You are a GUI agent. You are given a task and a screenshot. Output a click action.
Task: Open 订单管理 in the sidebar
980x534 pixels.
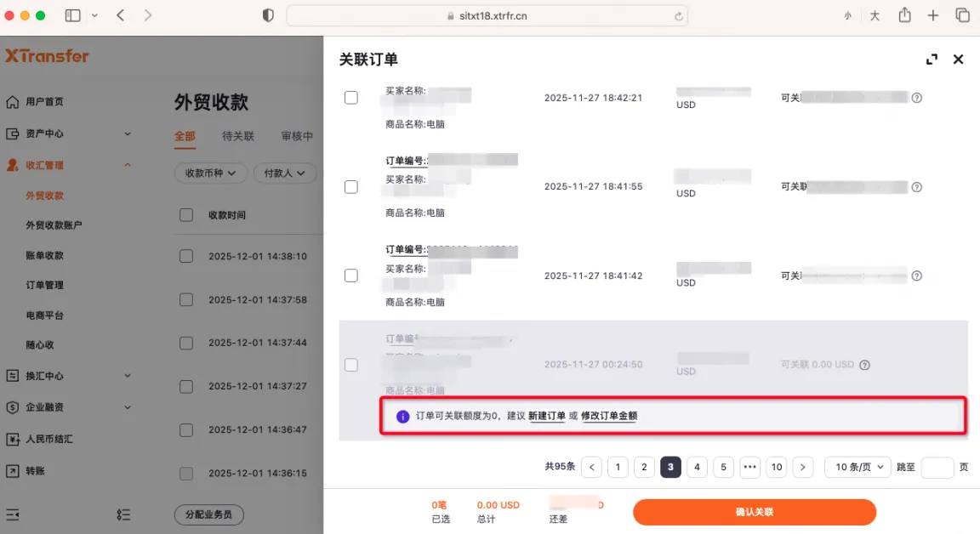pos(44,285)
